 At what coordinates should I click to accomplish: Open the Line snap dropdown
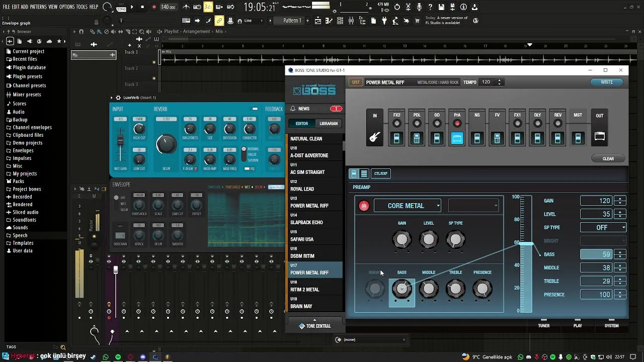tap(254, 21)
